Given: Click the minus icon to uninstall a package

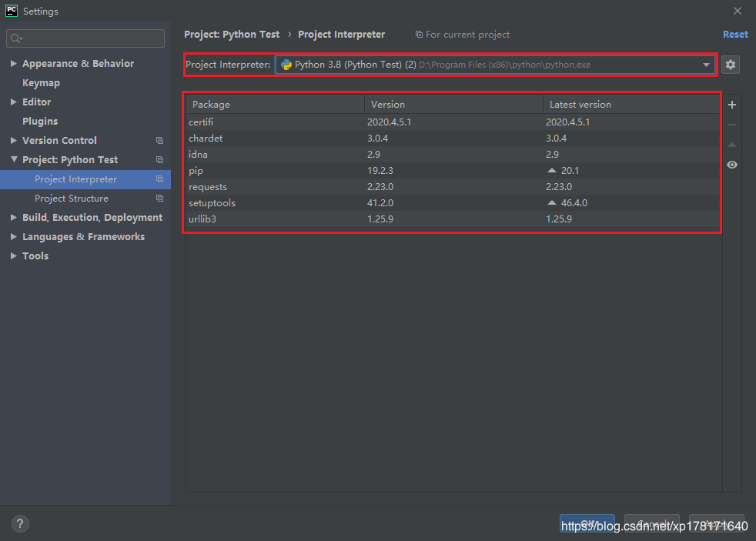Looking at the screenshot, I should [x=732, y=125].
